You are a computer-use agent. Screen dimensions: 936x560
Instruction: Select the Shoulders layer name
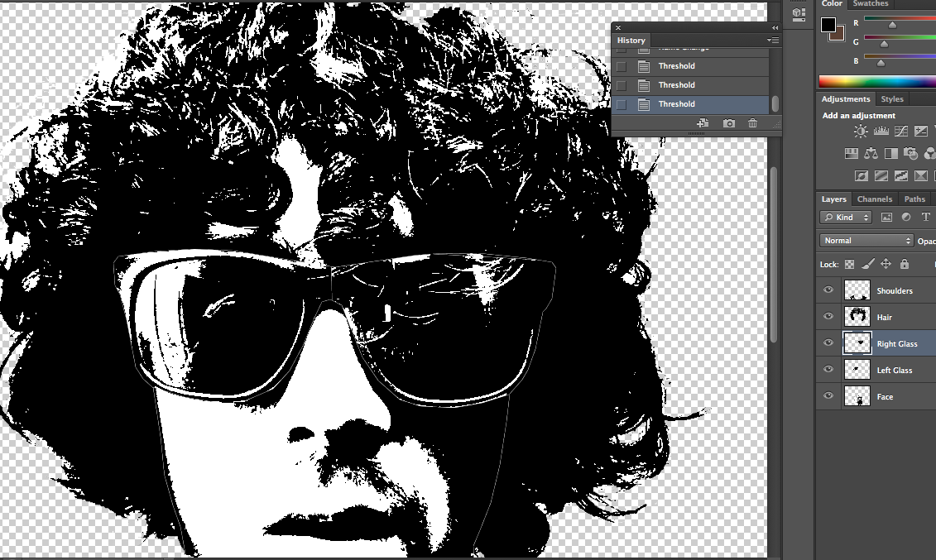(x=895, y=291)
